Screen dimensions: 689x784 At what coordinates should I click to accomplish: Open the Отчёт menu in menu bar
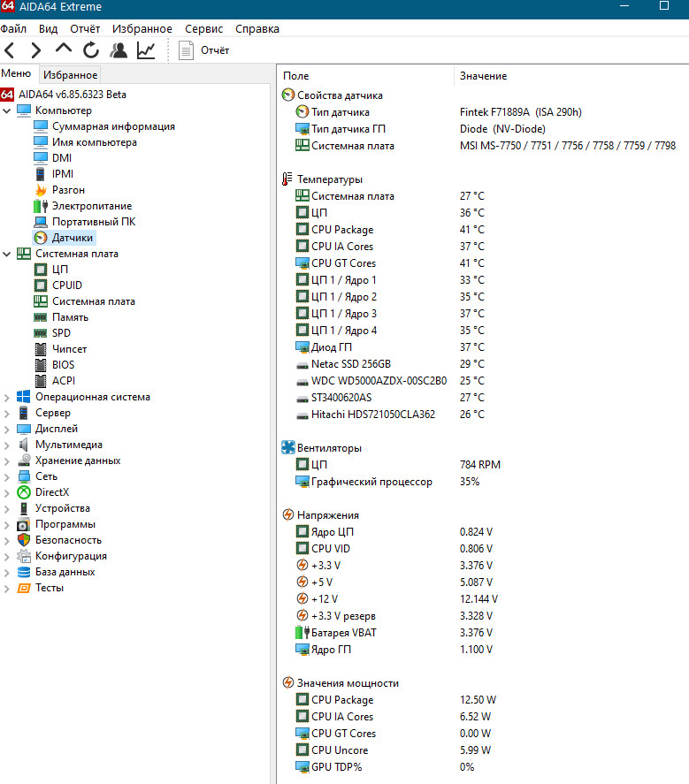85,29
